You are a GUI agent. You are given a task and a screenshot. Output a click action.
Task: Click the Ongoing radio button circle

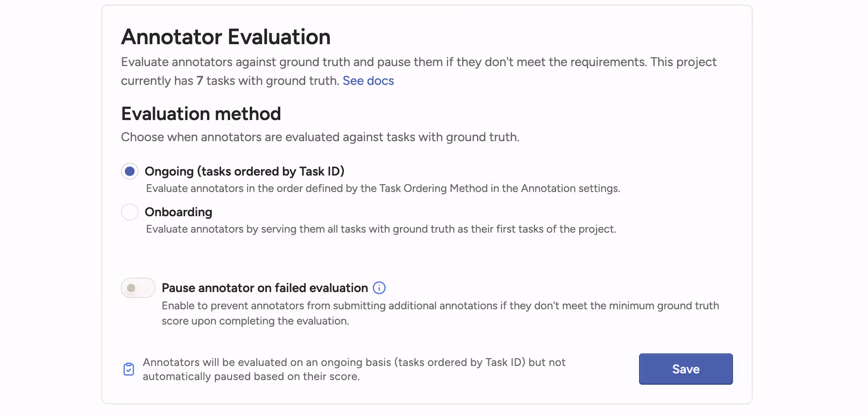click(130, 171)
